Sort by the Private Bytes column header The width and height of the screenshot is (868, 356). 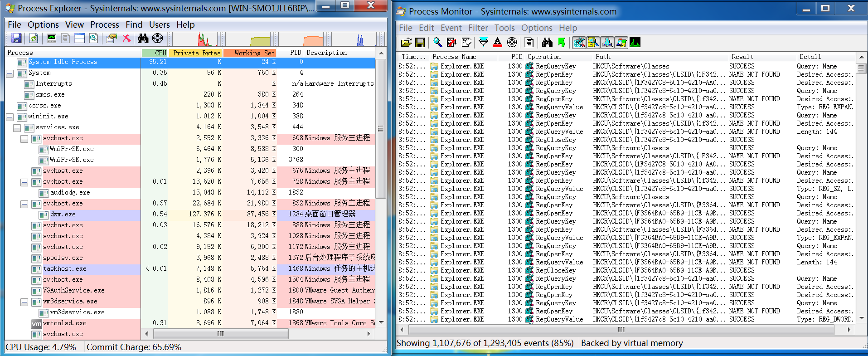(x=196, y=53)
